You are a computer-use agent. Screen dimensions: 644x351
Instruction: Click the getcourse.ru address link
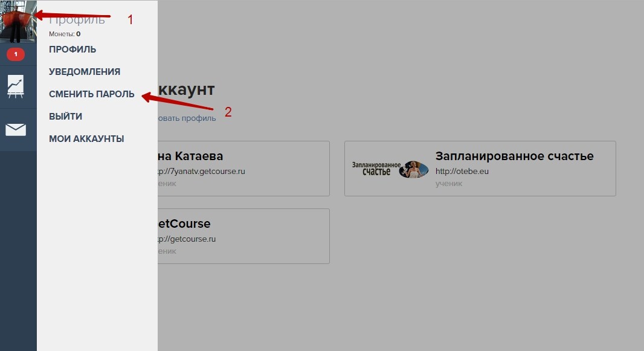[x=187, y=239]
